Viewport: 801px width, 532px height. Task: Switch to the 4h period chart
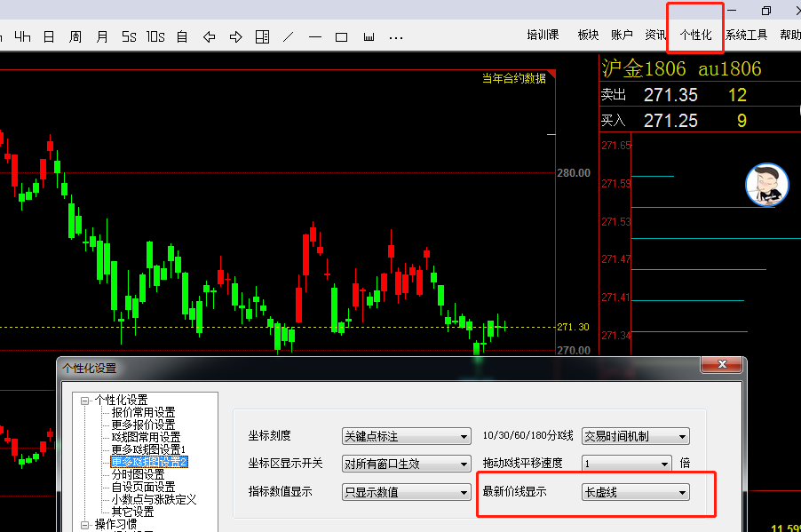click(x=22, y=36)
